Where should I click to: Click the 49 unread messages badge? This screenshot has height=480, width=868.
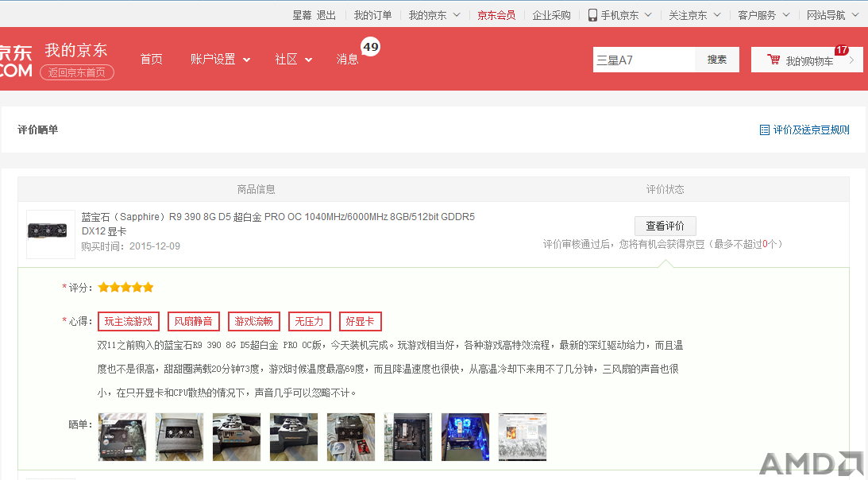(371, 47)
